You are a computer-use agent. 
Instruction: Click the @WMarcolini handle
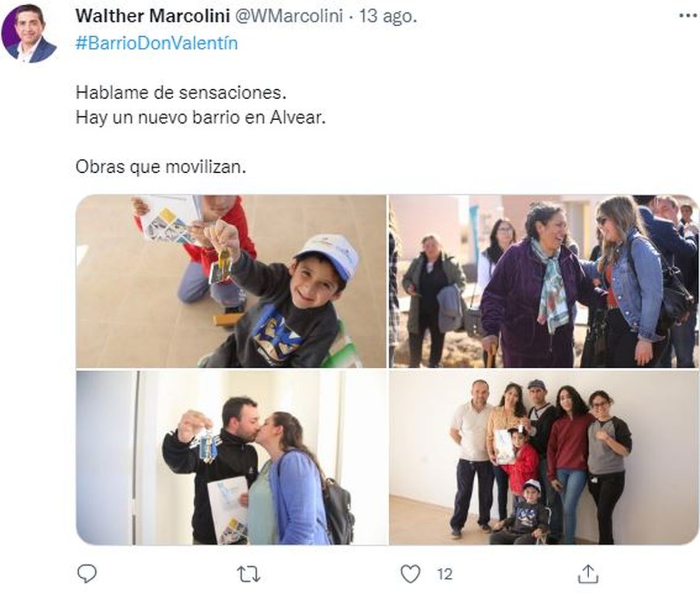pos(288,16)
